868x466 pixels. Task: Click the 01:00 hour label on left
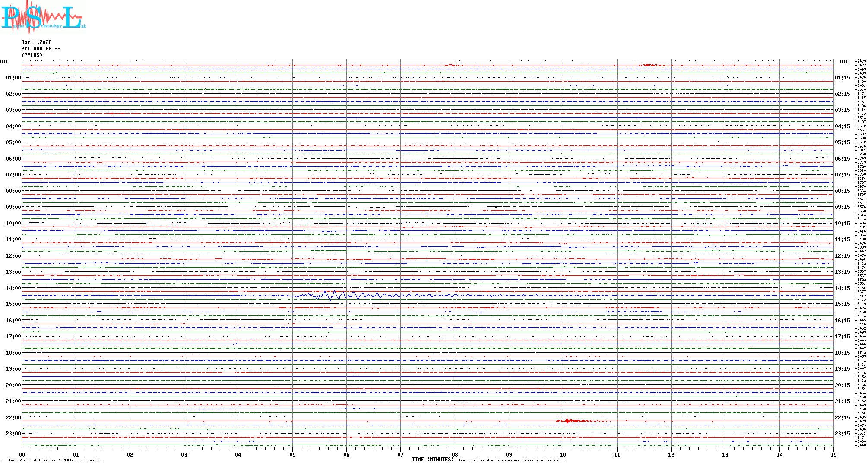(13, 78)
